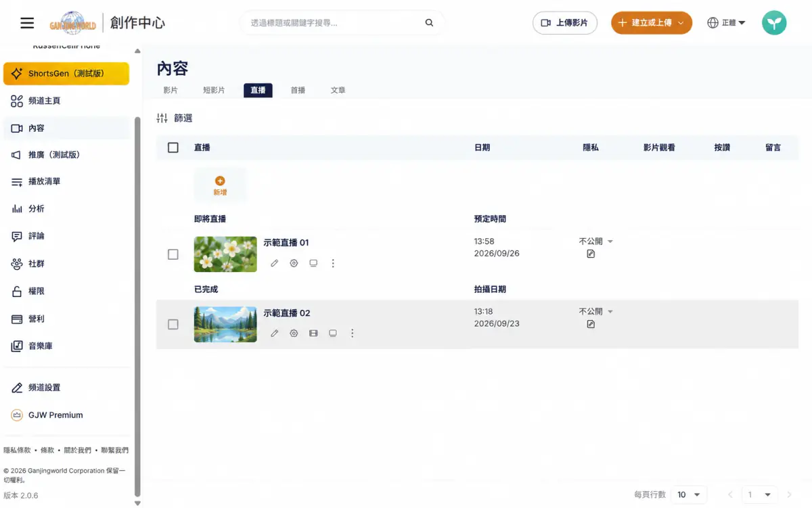The width and height of the screenshot is (812, 508).
Task: Open the 關於我們 link
Action: point(77,451)
